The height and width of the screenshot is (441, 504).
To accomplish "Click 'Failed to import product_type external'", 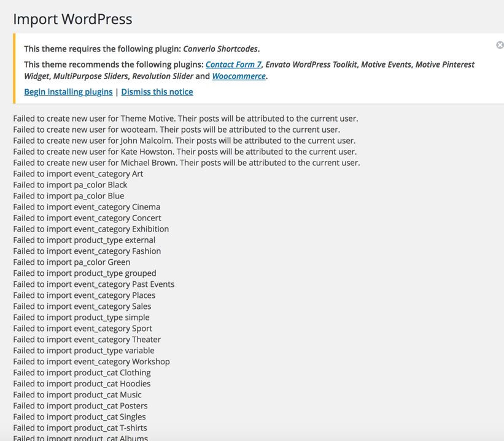I will pyautogui.click(x=84, y=240).
